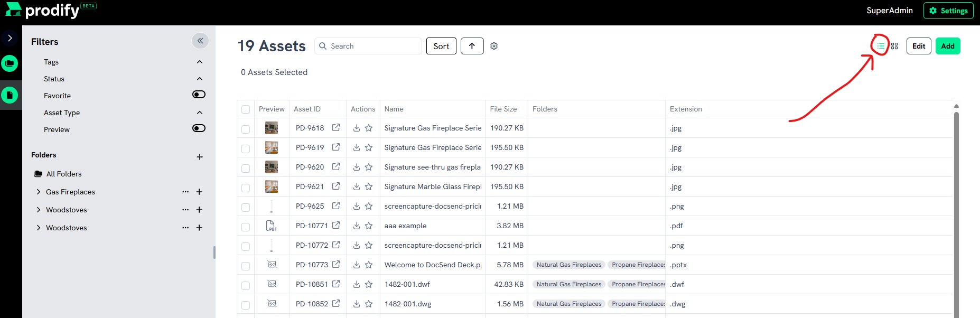Download asset PD-9618
This screenshot has height=318, width=980.
click(357, 128)
